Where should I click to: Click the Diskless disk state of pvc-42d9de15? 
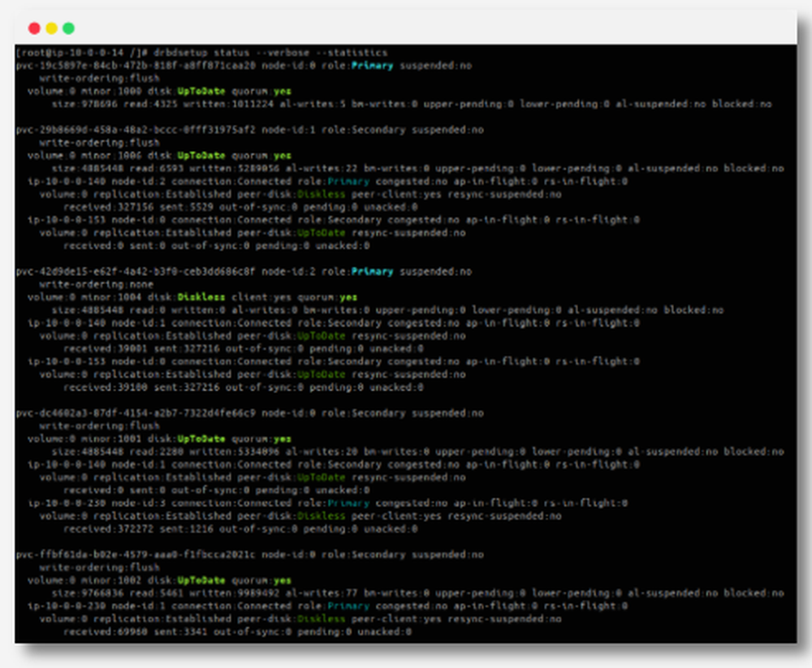pyautogui.click(x=203, y=296)
